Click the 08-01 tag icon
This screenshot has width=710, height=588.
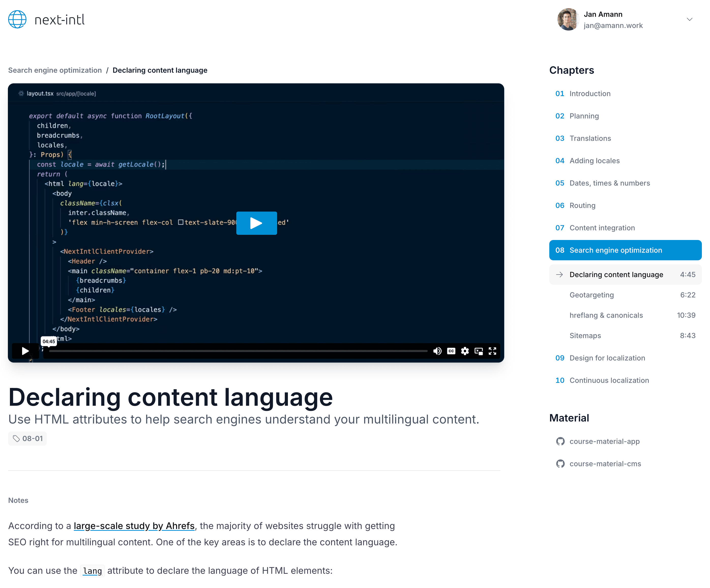click(x=16, y=439)
